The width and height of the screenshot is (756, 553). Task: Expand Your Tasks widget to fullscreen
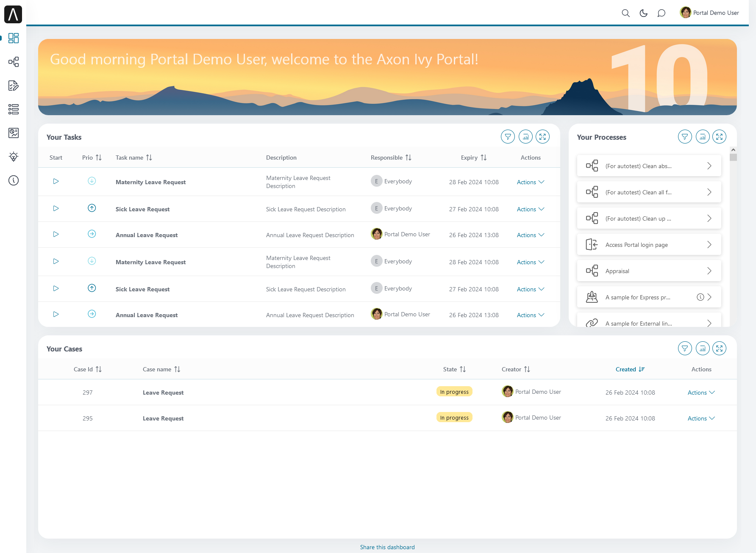[543, 136]
